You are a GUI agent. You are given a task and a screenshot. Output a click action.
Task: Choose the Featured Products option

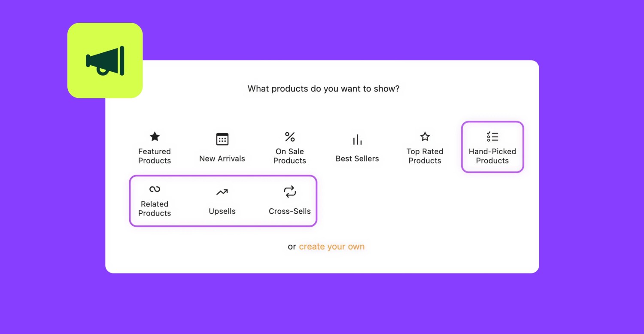pyautogui.click(x=154, y=148)
